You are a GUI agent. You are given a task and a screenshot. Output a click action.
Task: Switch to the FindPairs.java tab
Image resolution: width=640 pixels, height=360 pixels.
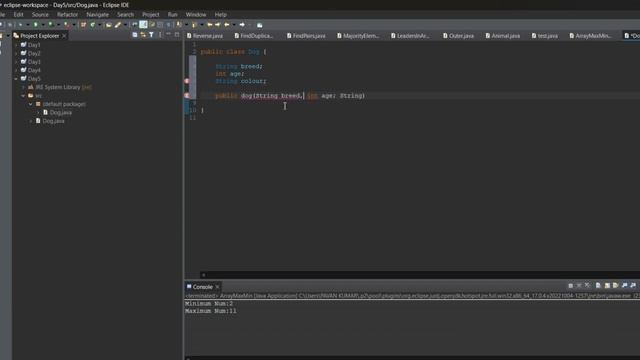(x=306, y=36)
